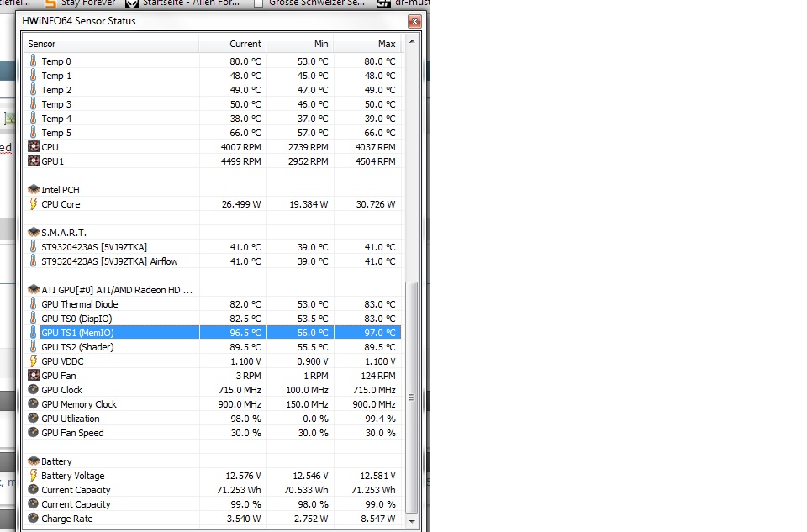The width and height of the screenshot is (807, 532).
Task: Click the thermometer icon beside Temp 1
Action: tap(33, 75)
